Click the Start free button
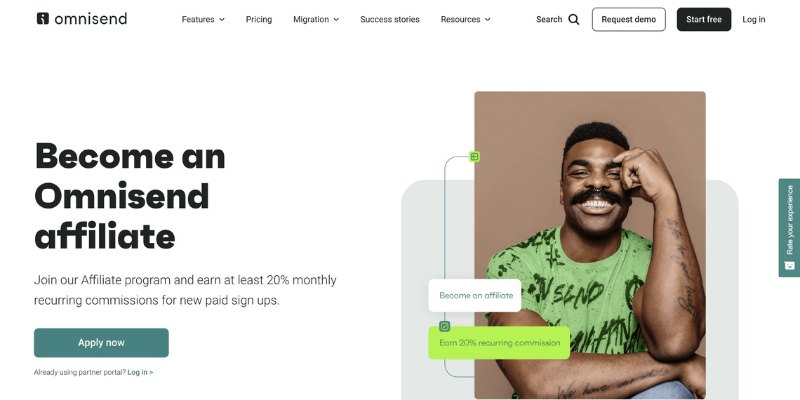This screenshot has height=400, width=800. click(704, 19)
